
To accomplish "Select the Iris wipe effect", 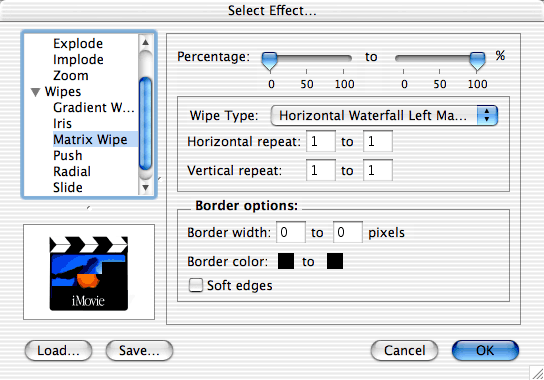I will 62,124.
